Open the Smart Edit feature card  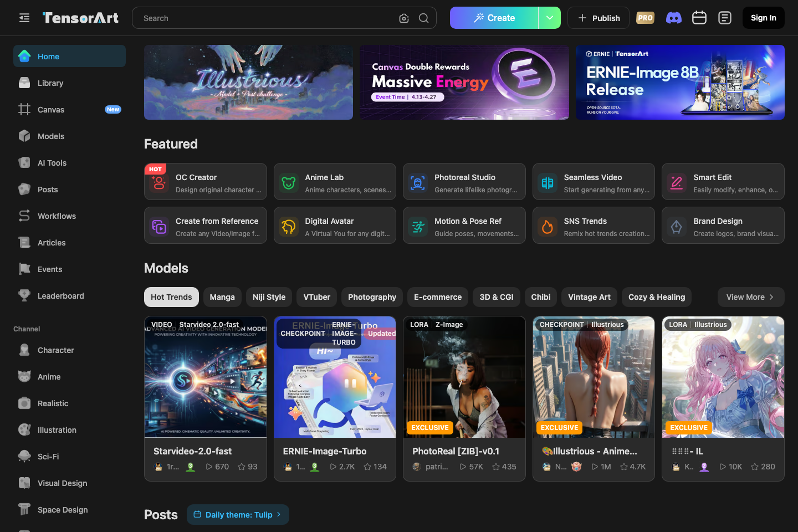pos(723,181)
